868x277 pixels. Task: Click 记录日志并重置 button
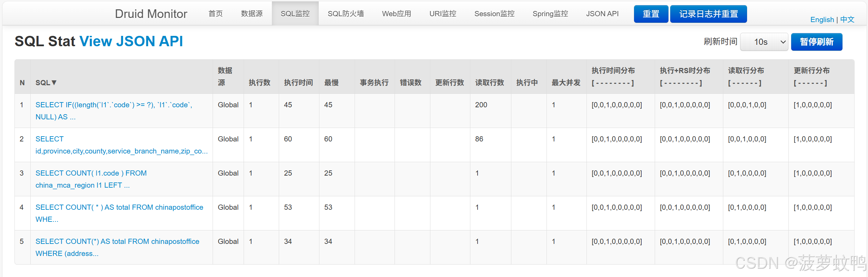pyautogui.click(x=708, y=14)
